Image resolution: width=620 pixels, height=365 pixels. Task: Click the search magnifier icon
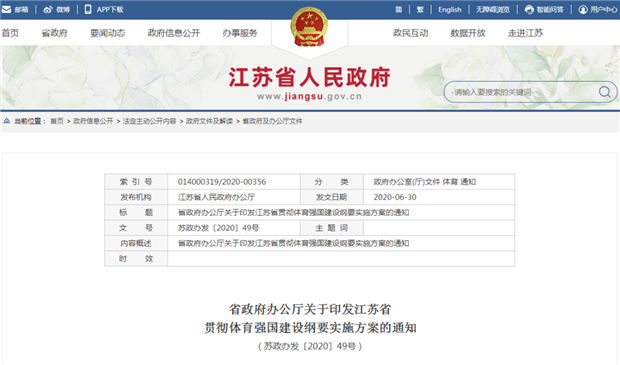[604, 92]
